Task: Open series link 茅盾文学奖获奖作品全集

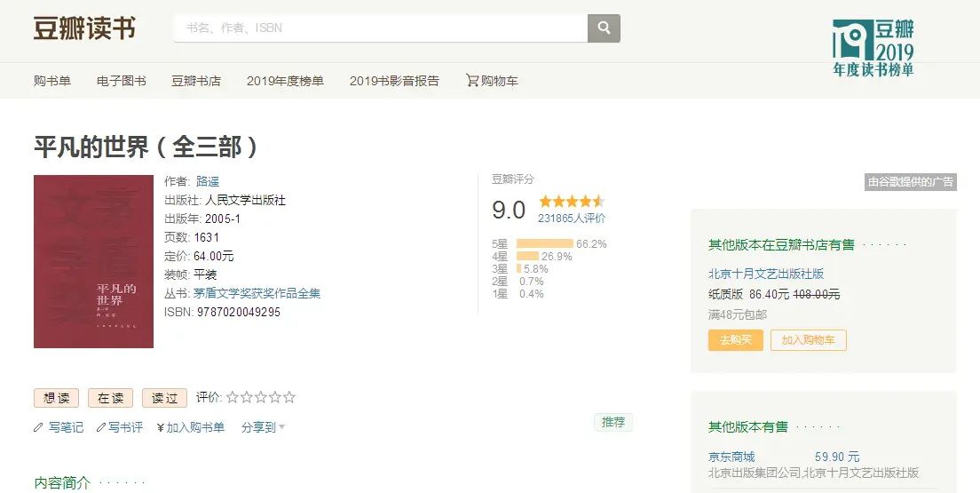Action: (257, 293)
